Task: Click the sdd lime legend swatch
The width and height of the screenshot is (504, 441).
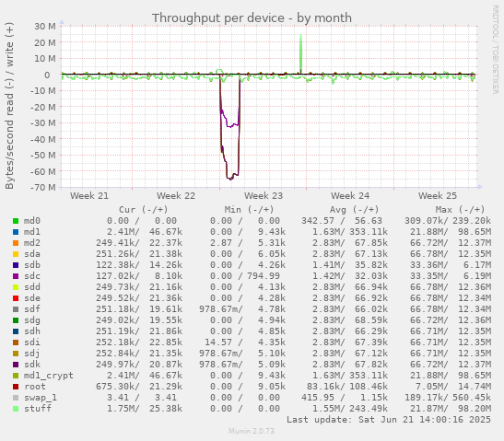Action: (16, 287)
